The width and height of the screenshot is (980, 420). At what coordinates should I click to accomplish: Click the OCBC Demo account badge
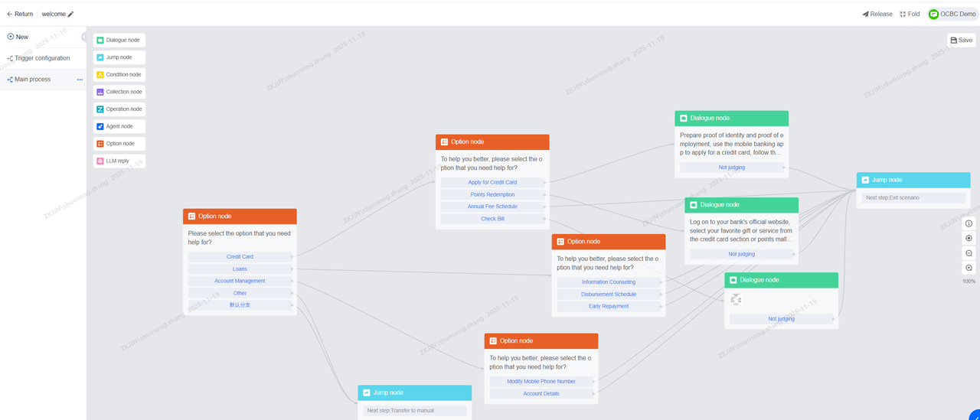coord(952,14)
